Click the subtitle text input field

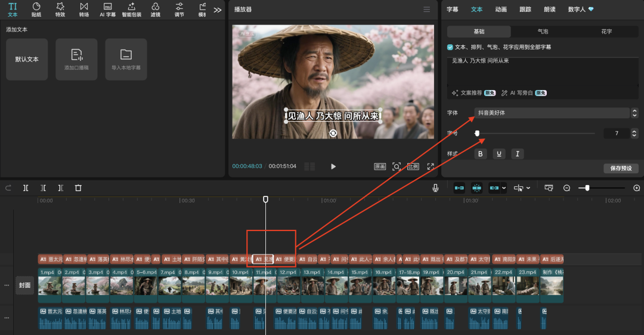(x=543, y=72)
